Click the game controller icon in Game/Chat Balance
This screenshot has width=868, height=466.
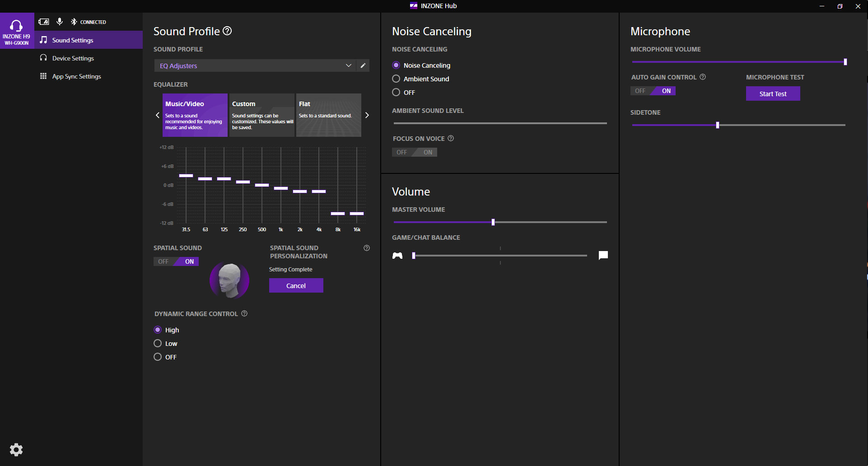[397, 256]
